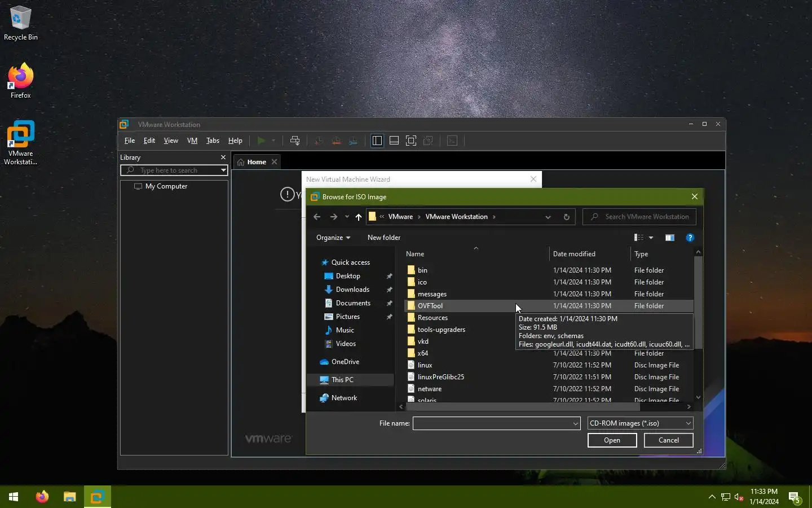
Task: Refresh the folder listing
Action: (567, 217)
